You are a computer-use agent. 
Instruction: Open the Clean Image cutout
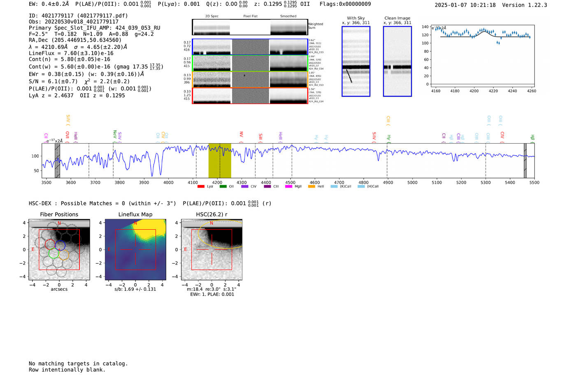[397, 61]
